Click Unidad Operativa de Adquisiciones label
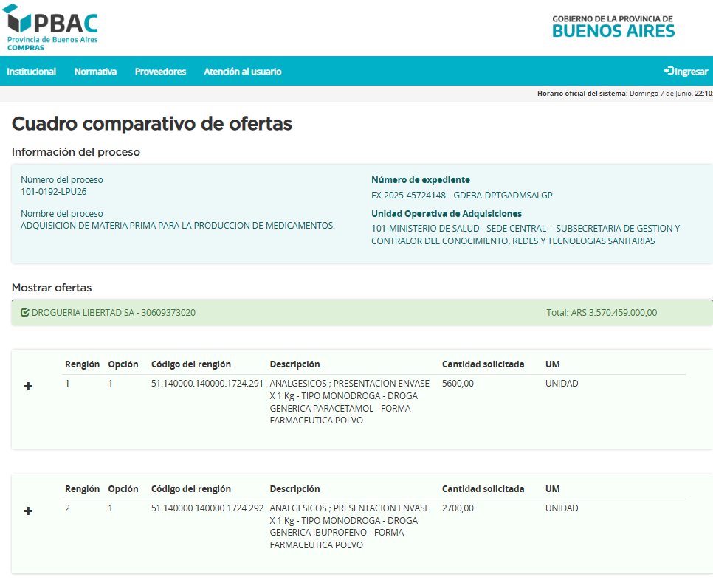The height and width of the screenshot is (588, 713). (x=447, y=213)
